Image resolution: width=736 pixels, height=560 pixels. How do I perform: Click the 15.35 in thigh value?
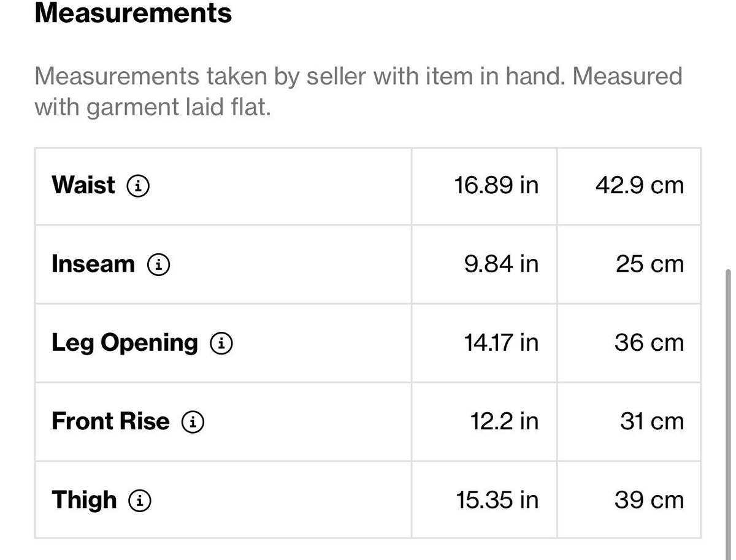[x=497, y=500]
